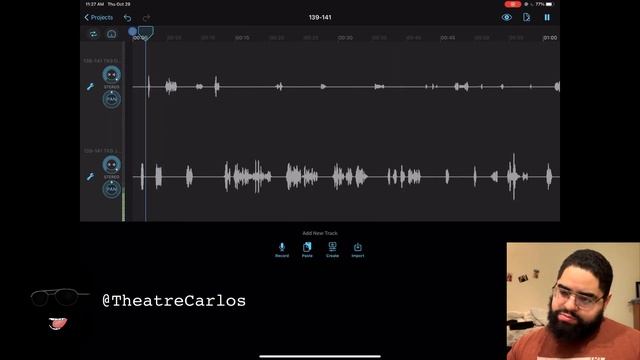
Task: Tap bottom track's STEREO label
Action: [x=111, y=177]
